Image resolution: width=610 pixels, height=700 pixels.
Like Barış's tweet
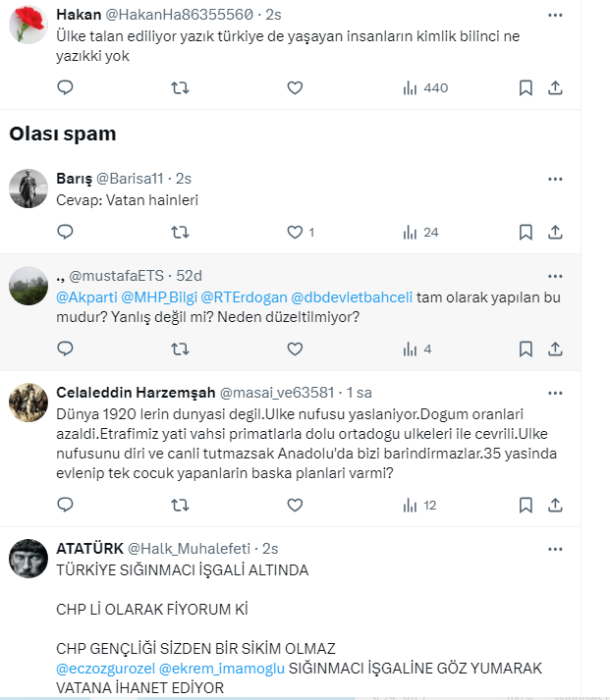tap(295, 233)
